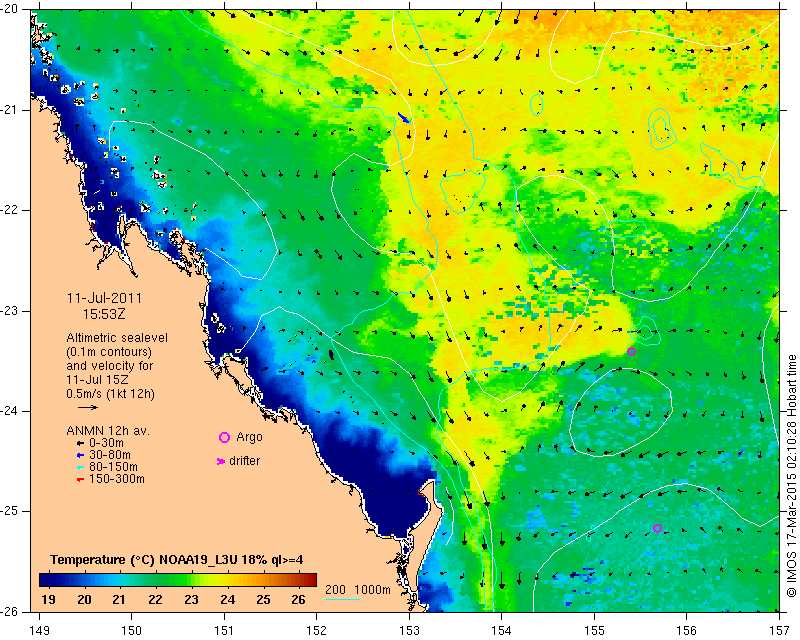Screen dimensions: 800x640
Task: Click the '-21' latitude axis label
Action: pyautogui.click(x=10, y=110)
